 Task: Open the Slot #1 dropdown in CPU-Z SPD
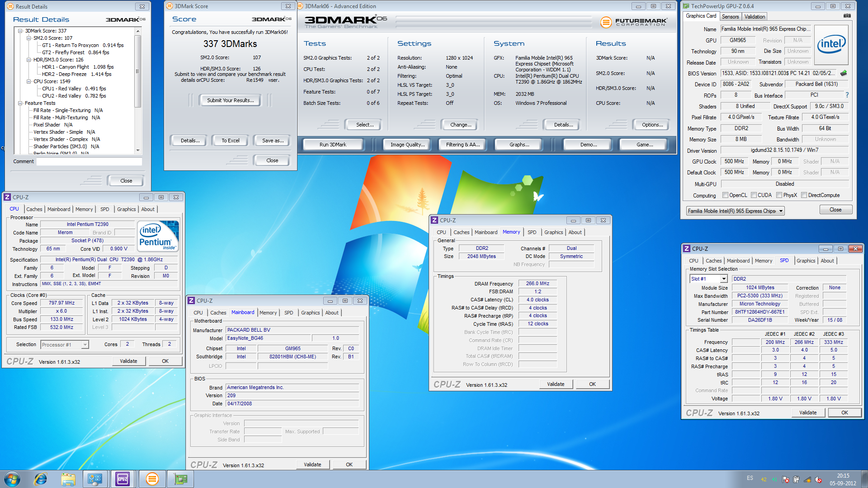pyautogui.click(x=723, y=279)
